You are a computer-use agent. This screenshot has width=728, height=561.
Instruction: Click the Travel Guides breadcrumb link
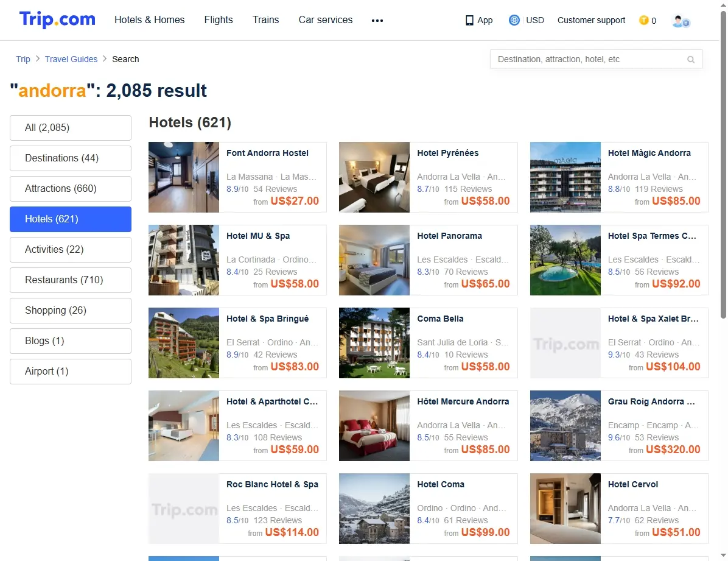pos(71,59)
